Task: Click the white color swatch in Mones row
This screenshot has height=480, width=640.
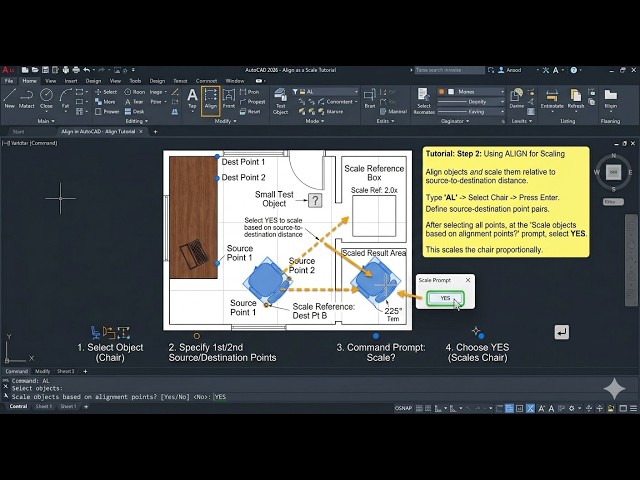Action: (451, 92)
